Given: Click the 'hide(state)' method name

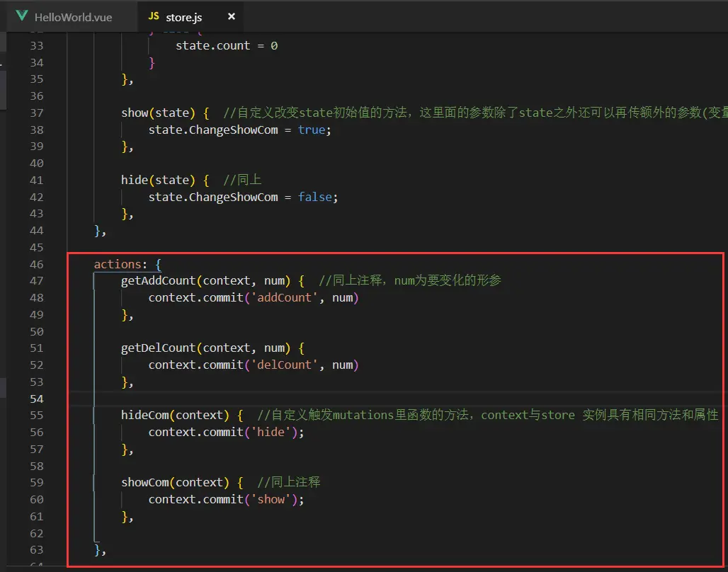Looking at the screenshot, I should coord(159,180).
